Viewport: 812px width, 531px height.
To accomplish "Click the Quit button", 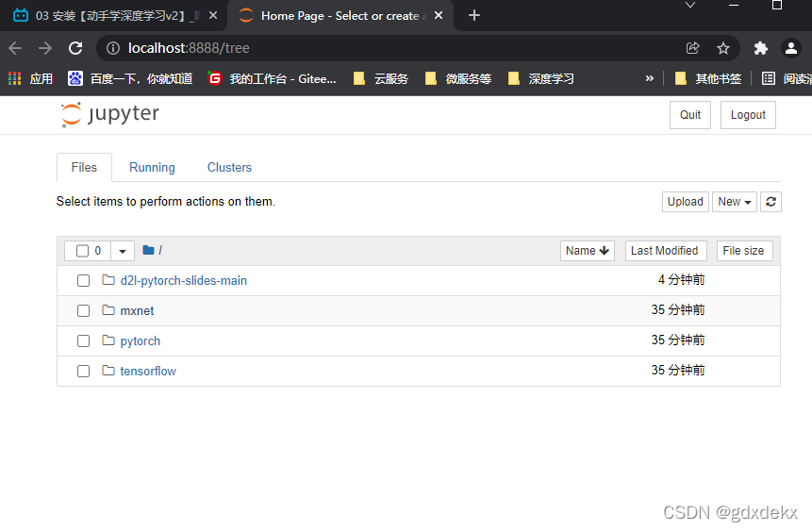I will coord(690,115).
